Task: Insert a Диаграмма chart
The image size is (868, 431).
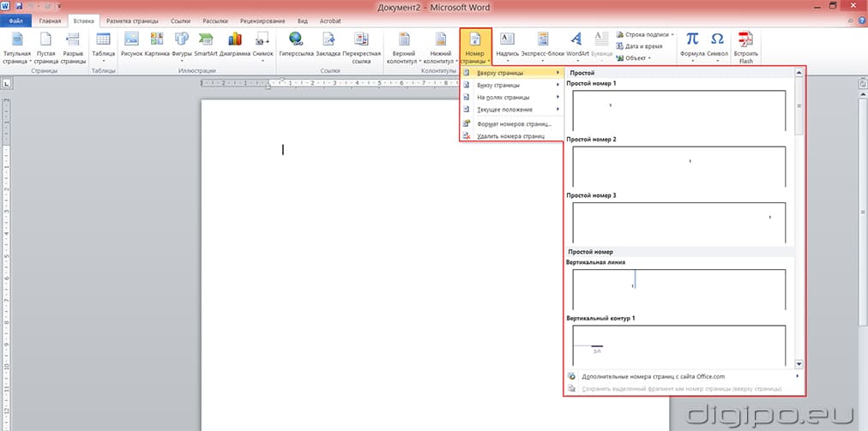Action: click(x=234, y=45)
